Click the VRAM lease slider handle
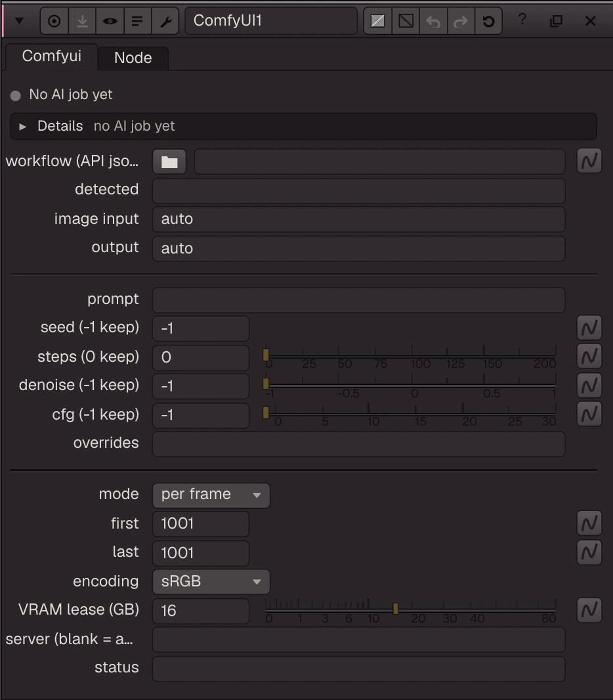 pyautogui.click(x=395, y=609)
